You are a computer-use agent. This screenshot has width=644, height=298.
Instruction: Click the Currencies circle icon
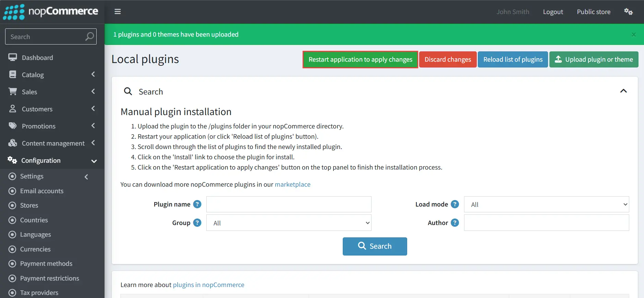[x=12, y=249]
